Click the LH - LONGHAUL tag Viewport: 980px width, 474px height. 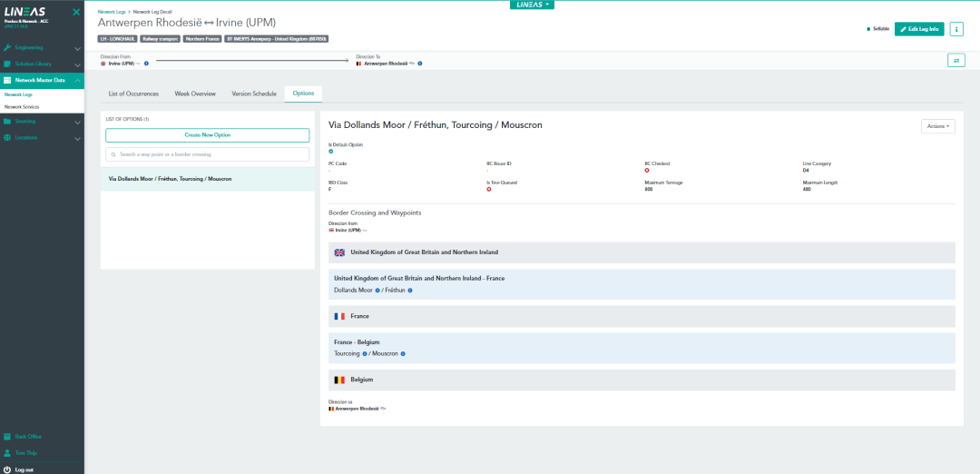click(x=117, y=39)
